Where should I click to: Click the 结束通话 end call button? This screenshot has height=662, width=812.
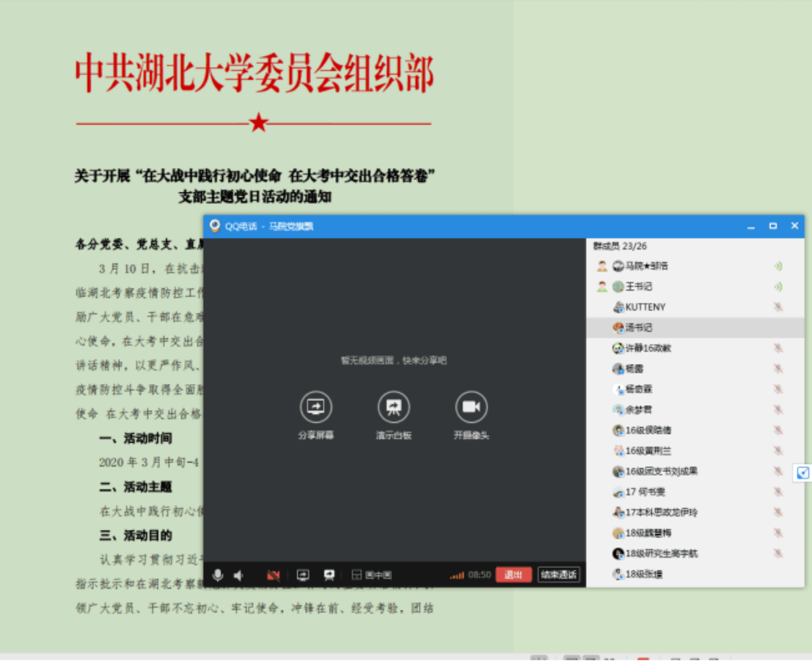coord(558,575)
